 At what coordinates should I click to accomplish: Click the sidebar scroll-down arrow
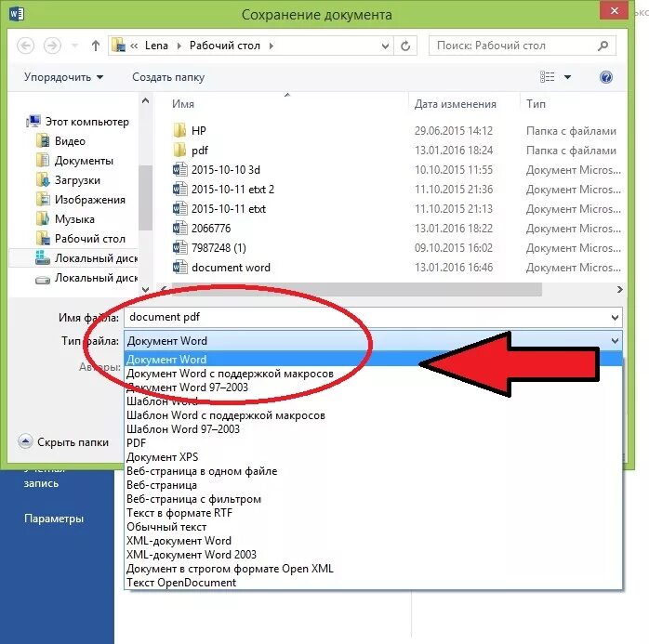click(x=145, y=290)
